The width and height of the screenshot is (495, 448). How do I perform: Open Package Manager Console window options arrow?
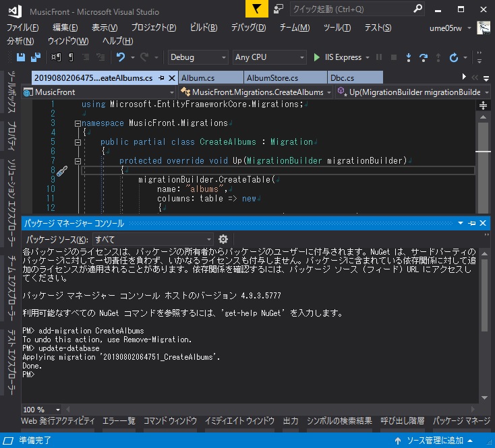(x=461, y=223)
